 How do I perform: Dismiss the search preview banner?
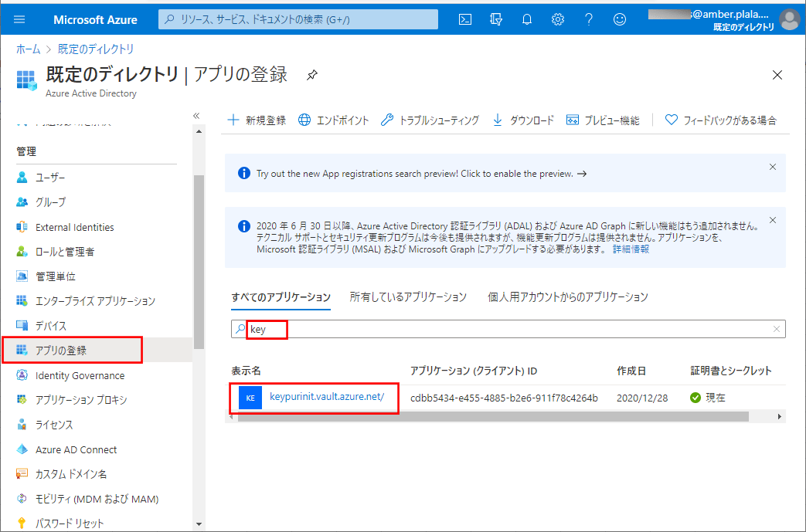pos(773,167)
